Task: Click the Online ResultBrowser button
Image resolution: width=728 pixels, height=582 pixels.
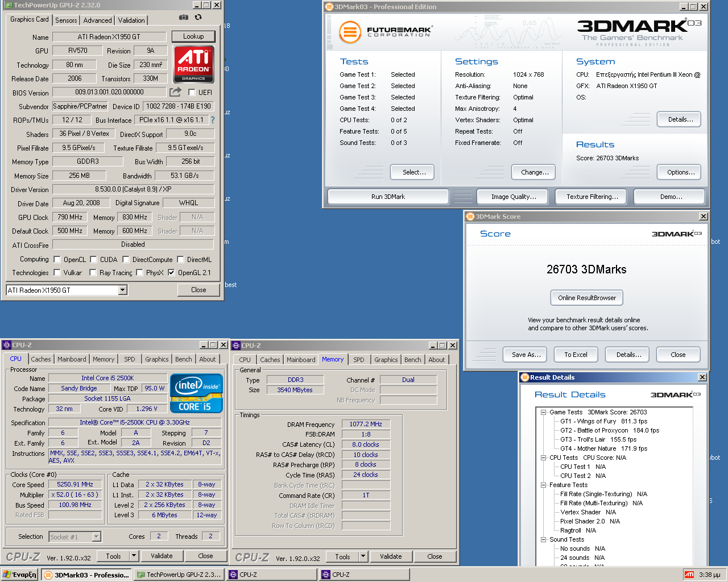Action: point(587,298)
